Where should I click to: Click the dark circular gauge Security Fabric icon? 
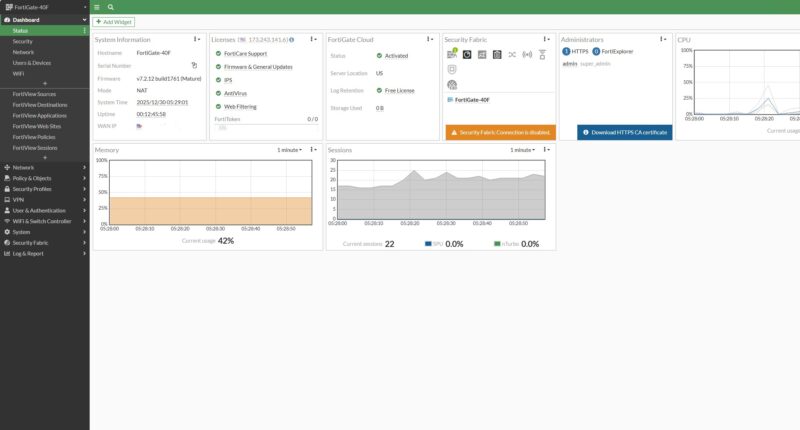(x=467, y=55)
